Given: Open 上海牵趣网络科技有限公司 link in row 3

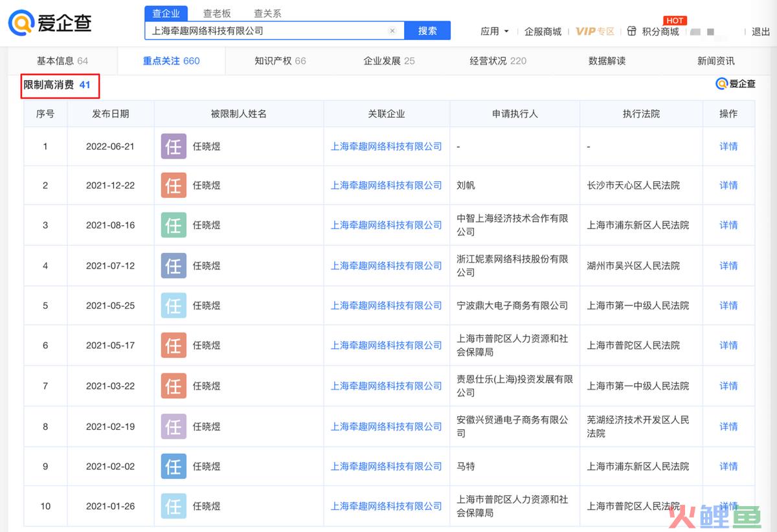Looking at the screenshot, I should pyautogui.click(x=387, y=225).
